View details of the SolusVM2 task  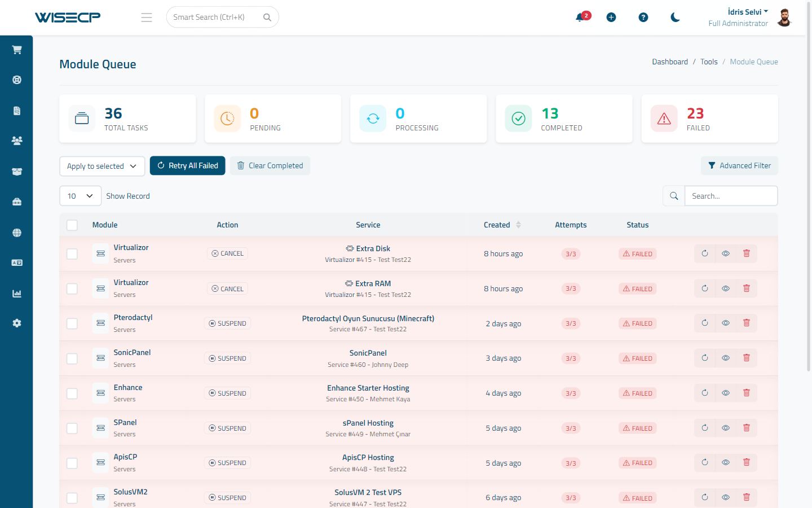click(x=726, y=497)
